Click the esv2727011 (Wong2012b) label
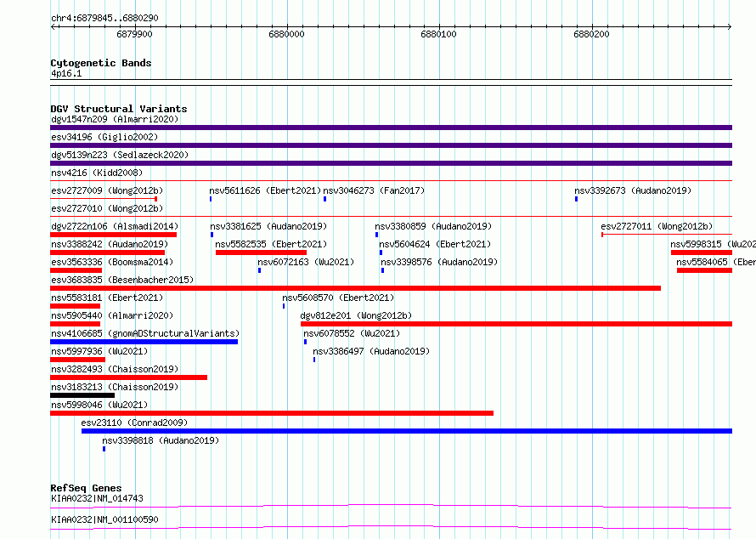Viewport: 756px width, 539px height. [x=657, y=226]
